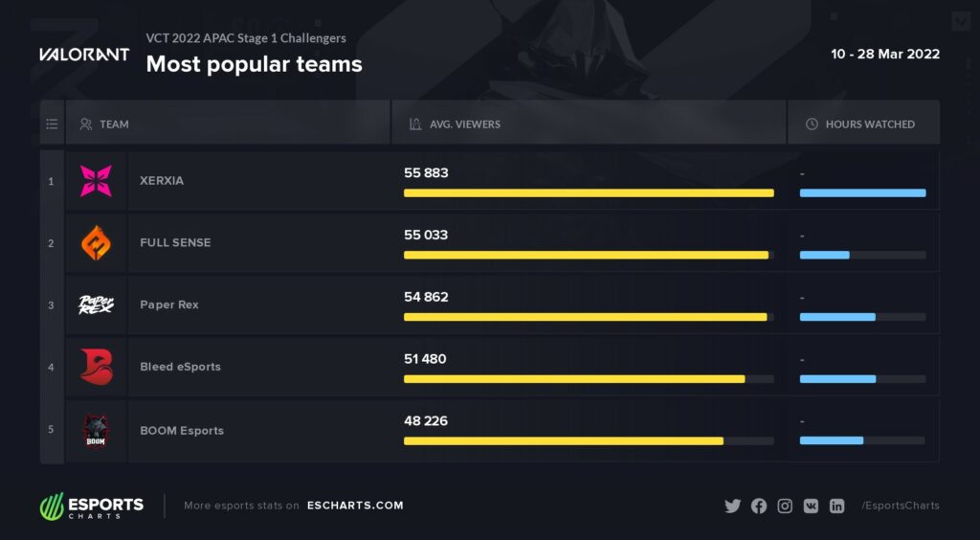Click the Esports Charts logo
980x540 pixels.
click(x=92, y=506)
